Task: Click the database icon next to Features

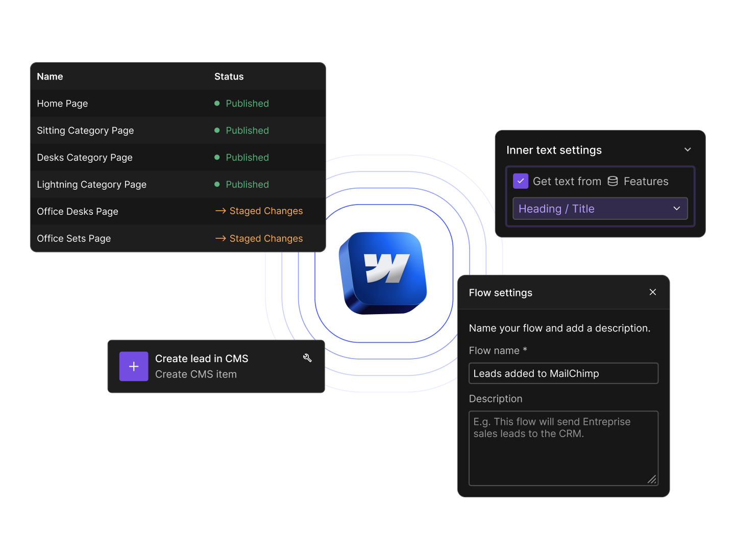Action: tap(612, 181)
